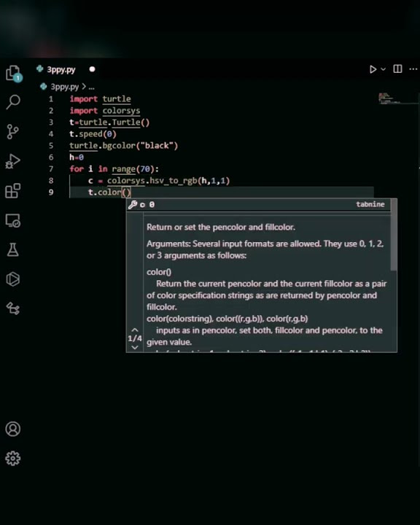Click the 1/4 signature counter
This screenshot has width=420, height=525.
tap(135, 338)
